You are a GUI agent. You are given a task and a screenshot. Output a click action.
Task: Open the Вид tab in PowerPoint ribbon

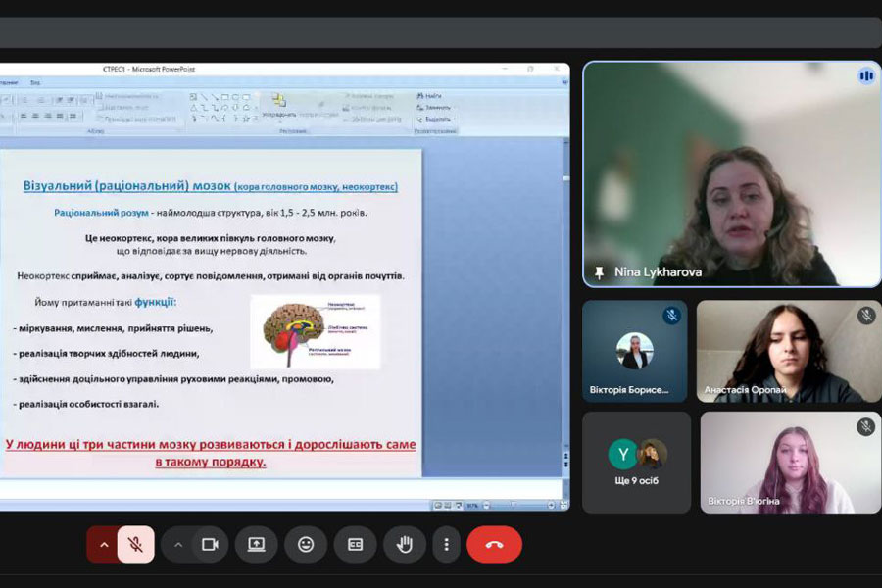pyautogui.click(x=35, y=82)
